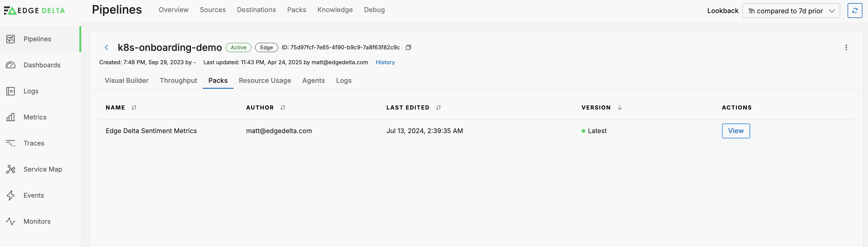Click the Logs sidebar icon
868x247 pixels.
click(x=11, y=91)
